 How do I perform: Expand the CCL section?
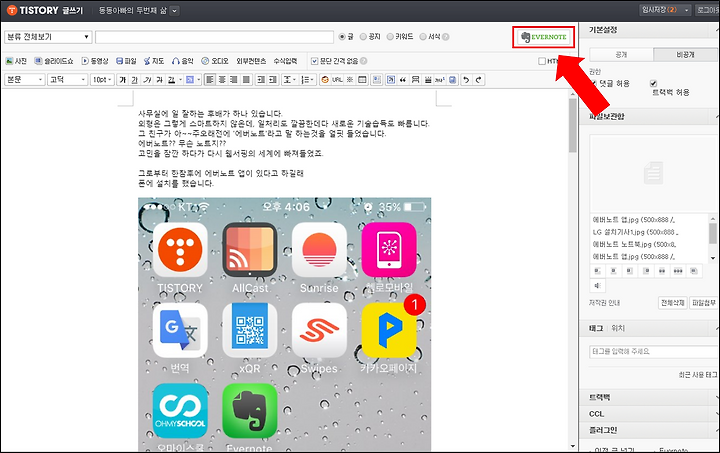pyautogui.click(x=649, y=414)
